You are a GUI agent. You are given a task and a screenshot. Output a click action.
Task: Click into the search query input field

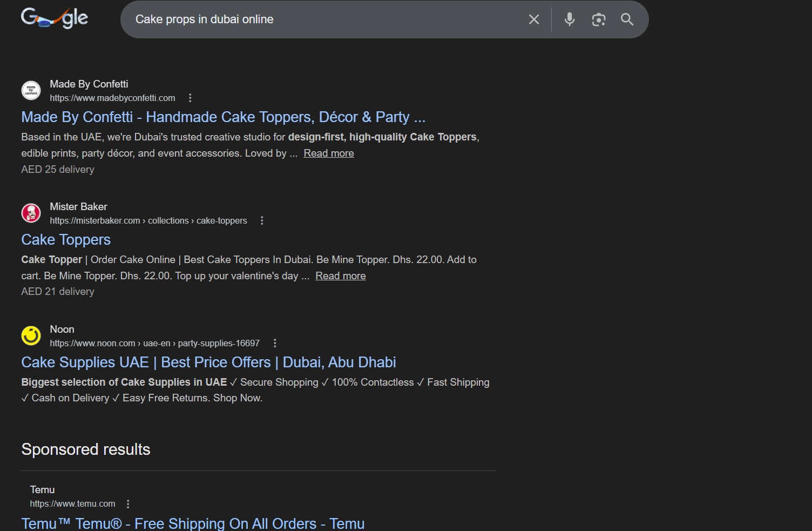point(324,19)
